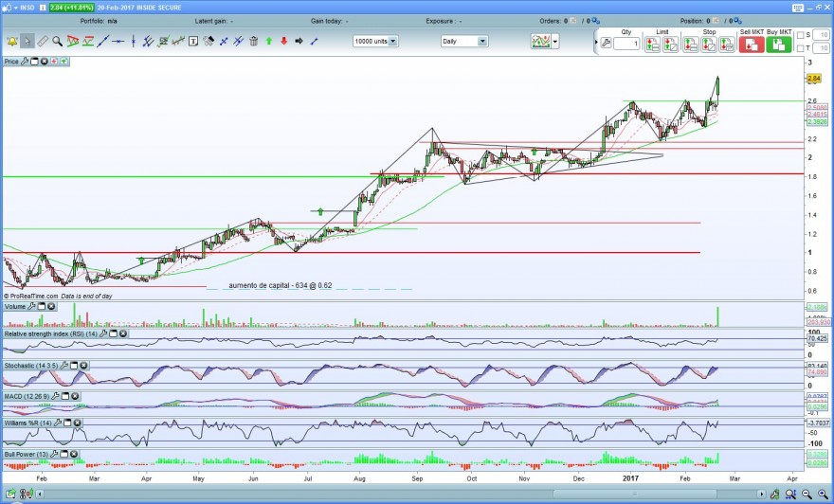The width and height of the screenshot is (834, 504).
Task: Open Stochastic indicator wrench settings
Action: tap(63, 366)
